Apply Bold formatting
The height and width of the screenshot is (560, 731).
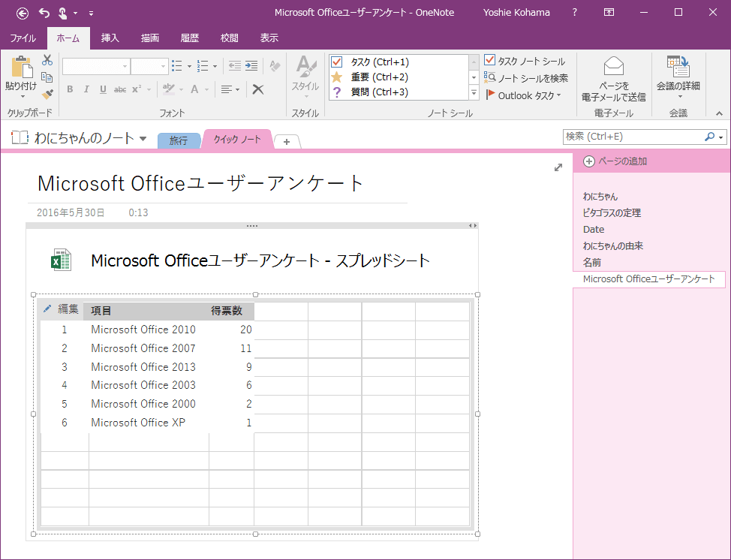click(x=70, y=89)
